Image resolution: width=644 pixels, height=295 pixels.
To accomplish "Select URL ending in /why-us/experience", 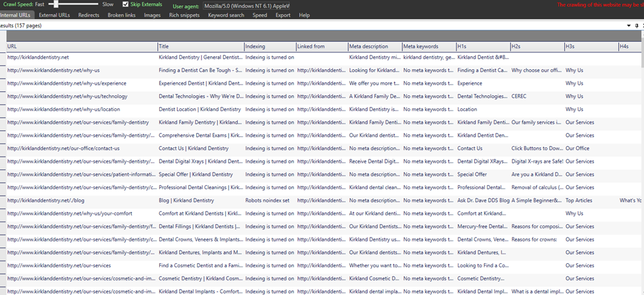I will click(67, 83).
